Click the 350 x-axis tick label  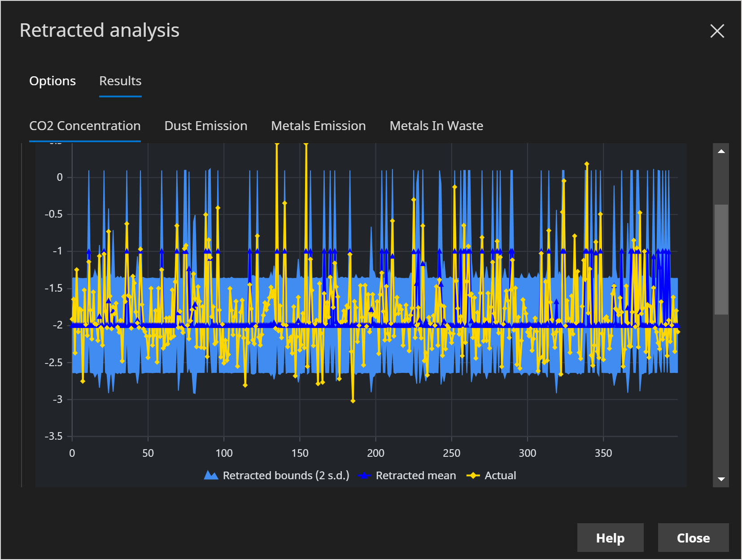(603, 453)
